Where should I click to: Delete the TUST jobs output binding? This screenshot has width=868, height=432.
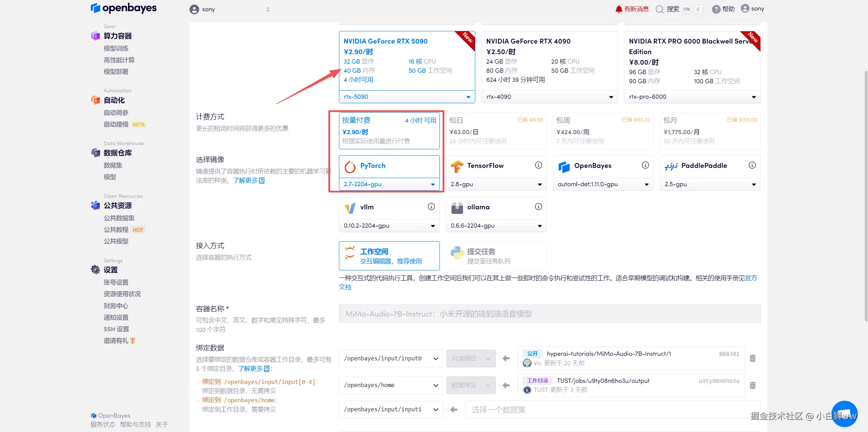(x=753, y=386)
